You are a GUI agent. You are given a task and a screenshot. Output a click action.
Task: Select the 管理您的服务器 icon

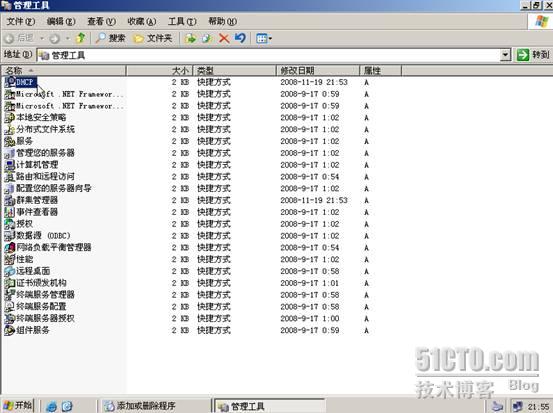click(x=10, y=153)
